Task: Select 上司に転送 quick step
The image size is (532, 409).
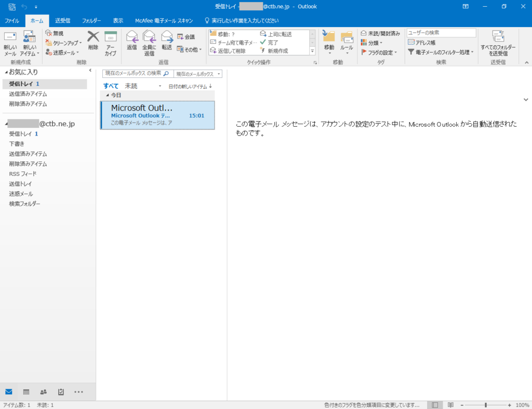Action: pyautogui.click(x=276, y=34)
